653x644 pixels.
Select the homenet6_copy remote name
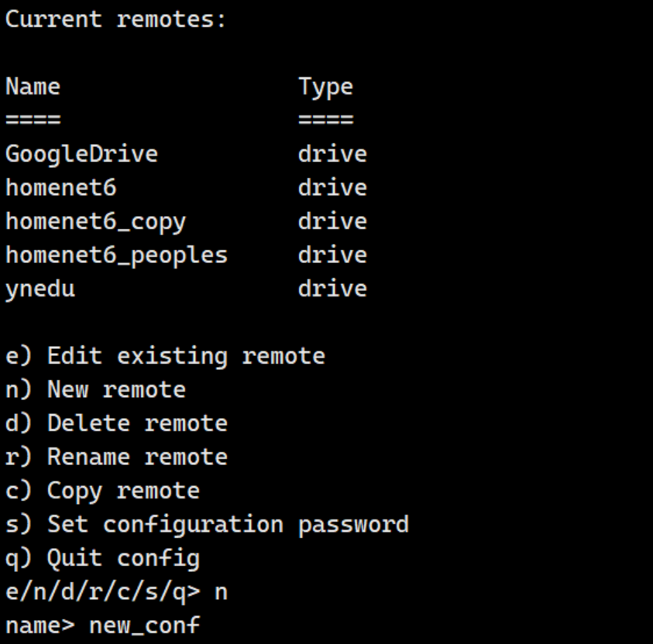[x=95, y=221]
